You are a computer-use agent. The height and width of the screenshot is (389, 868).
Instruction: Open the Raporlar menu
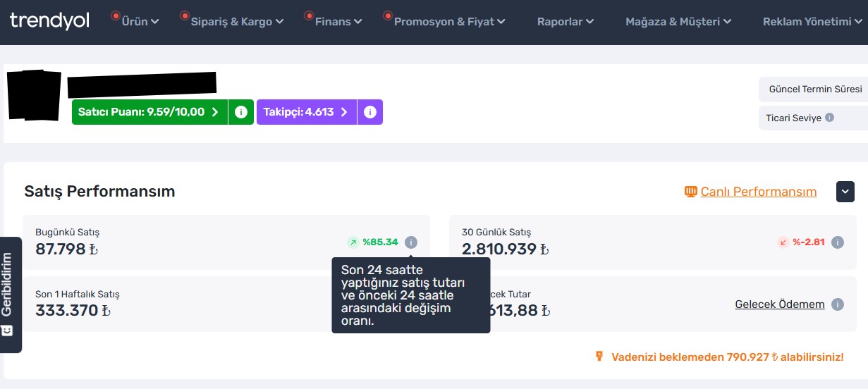(566, 22)
